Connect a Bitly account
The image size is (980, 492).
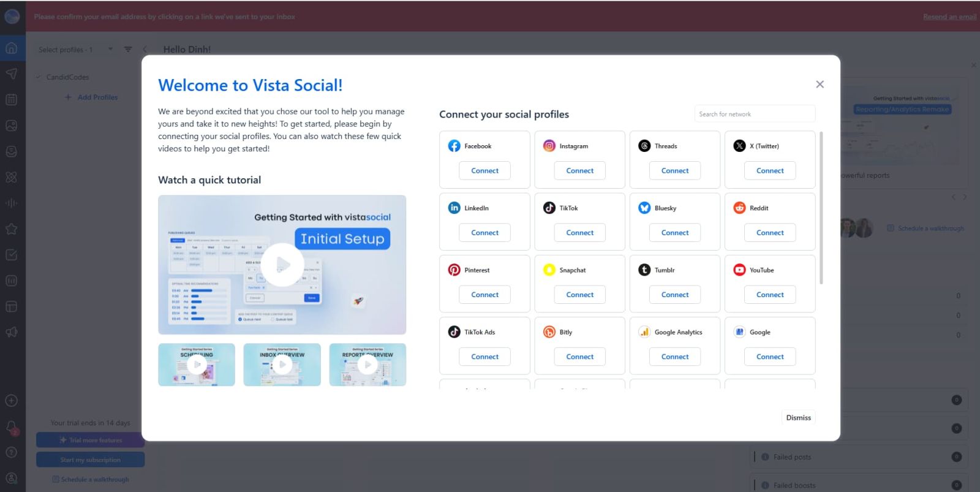[579, 357]
